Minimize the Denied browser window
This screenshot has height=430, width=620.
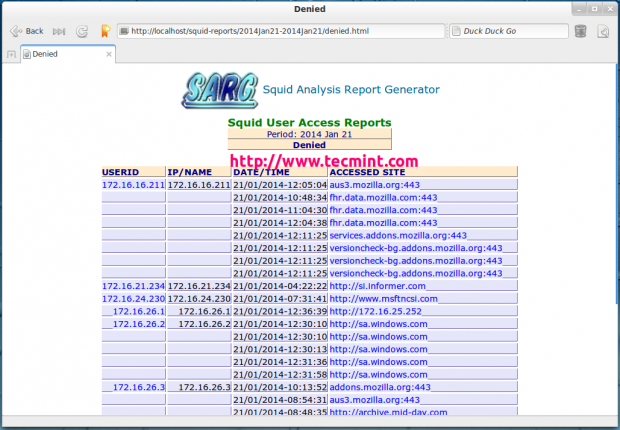[x=579, y=9]
